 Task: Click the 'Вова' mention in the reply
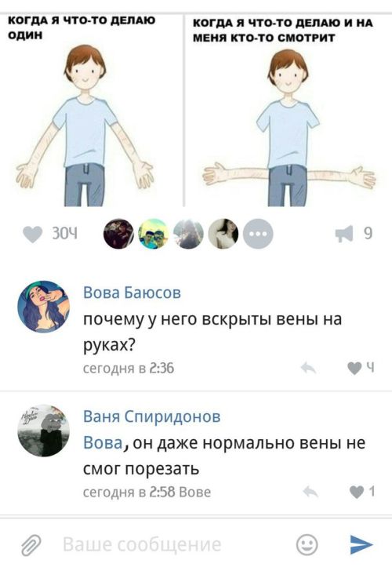[x=103, y=443]
